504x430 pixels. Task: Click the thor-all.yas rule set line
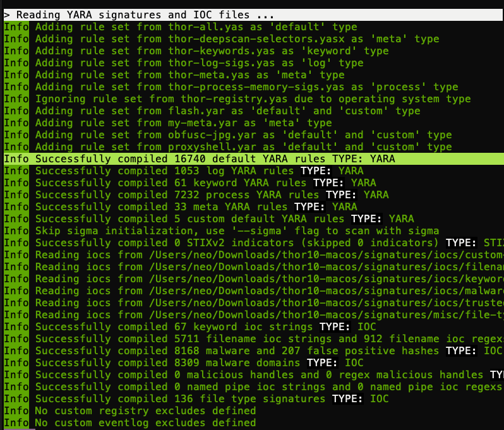coord(196,27)
